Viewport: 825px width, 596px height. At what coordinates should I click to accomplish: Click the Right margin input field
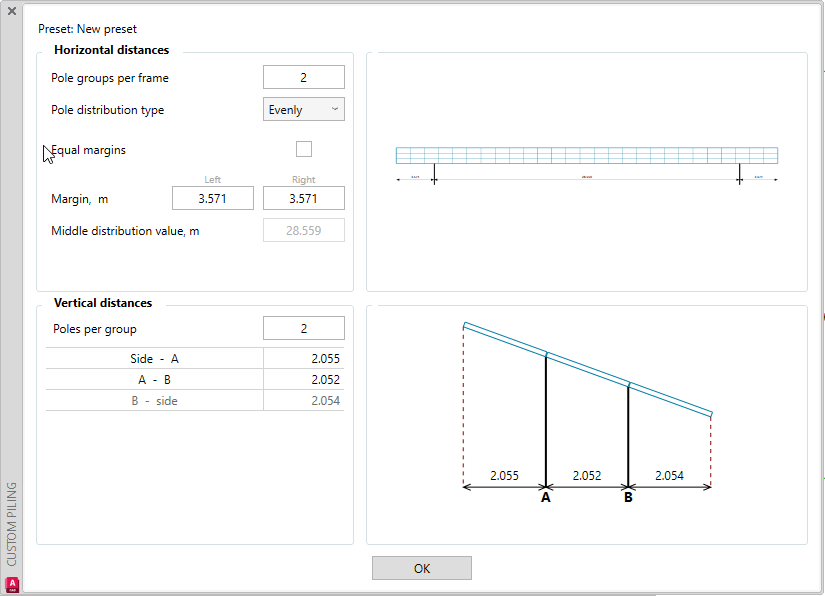pyautogui.click(x=303, y=199)
